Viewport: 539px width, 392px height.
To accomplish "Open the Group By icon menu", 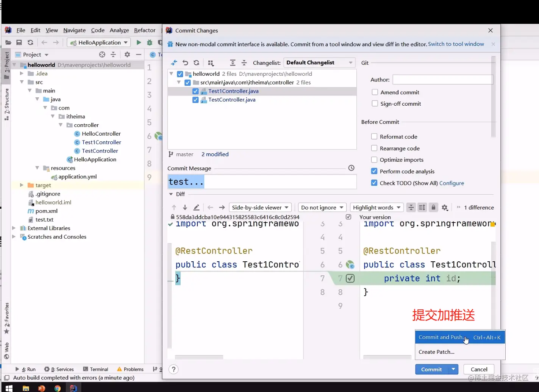I will [x=211, y=63].
